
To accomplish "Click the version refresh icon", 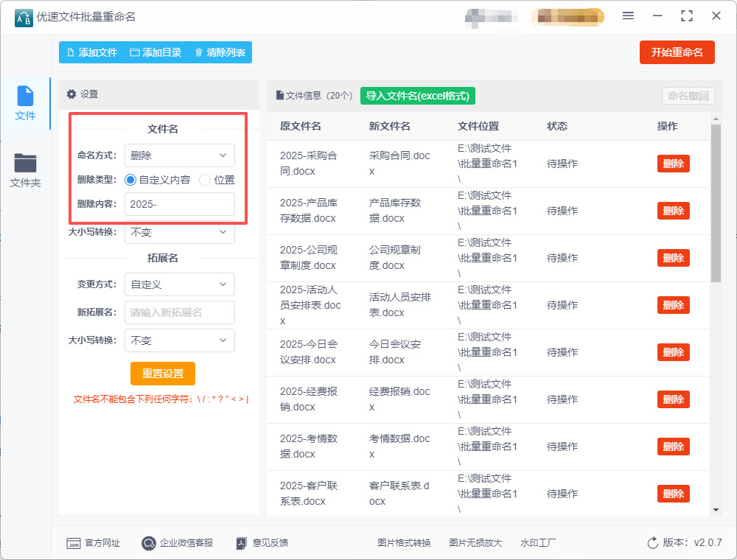I will coord(652,543).
